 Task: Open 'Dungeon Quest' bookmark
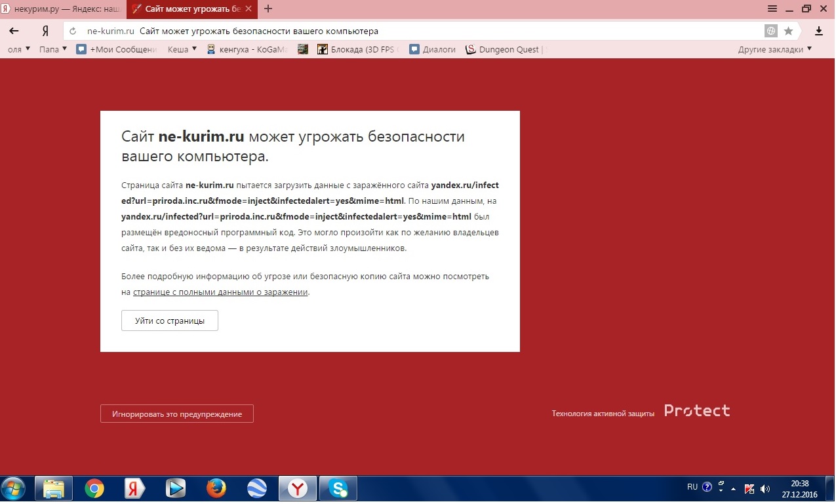[x=506, y=49]
